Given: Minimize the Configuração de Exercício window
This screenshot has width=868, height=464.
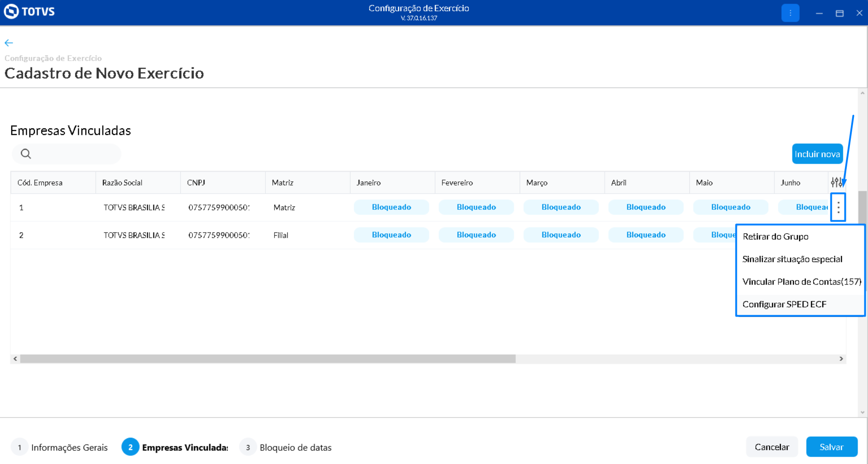Looking at the screenshot, I should 819,13.
